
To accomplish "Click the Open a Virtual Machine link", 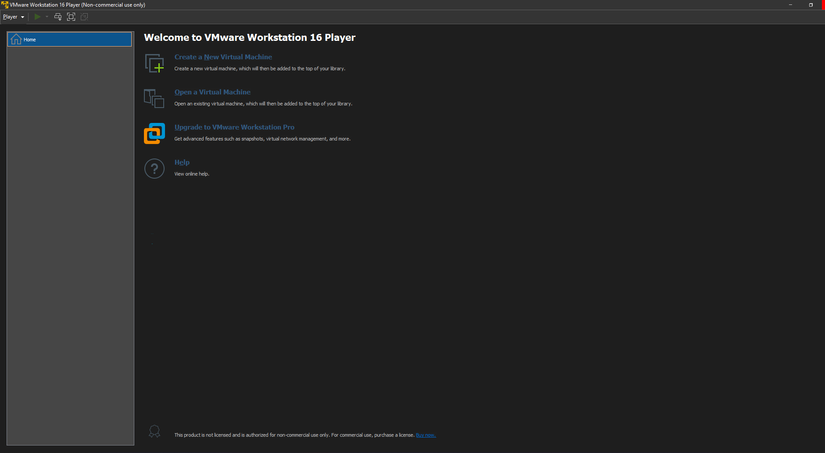I will point(213,92).
